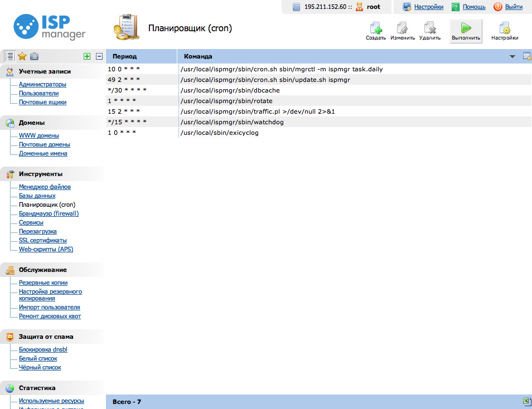
Task: Collapse the Инструменты section header
Action: (41, 174)
